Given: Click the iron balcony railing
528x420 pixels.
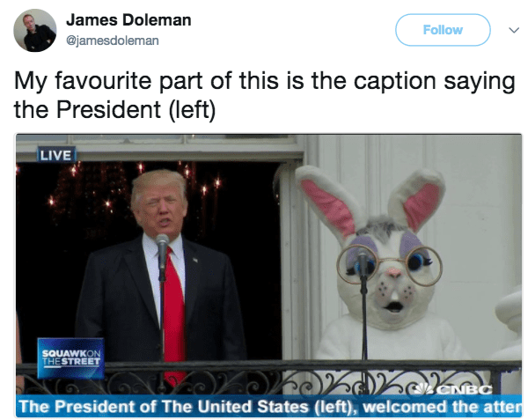Looking at the screenshot, I should click(268, 378).
